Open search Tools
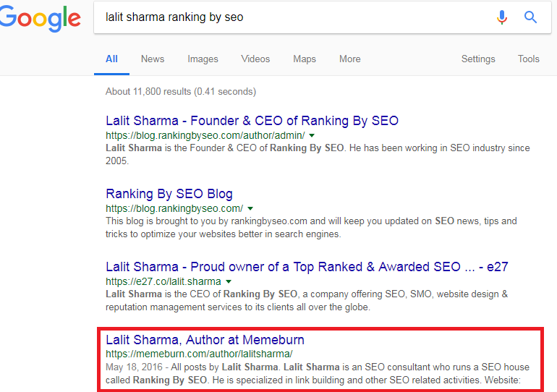This screenshot has width=557, height=392. (x=529, y=59)
